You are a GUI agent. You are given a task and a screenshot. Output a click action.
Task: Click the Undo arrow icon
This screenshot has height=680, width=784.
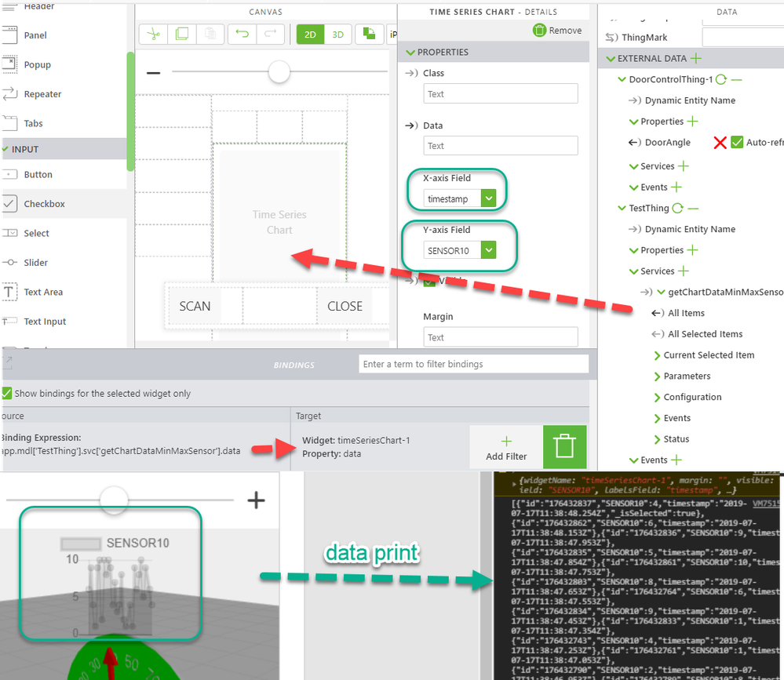(x=242, y=34)
